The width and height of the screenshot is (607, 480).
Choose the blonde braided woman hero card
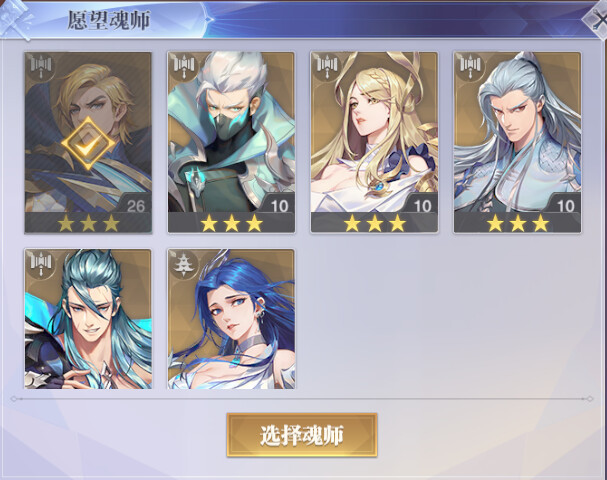[x=374, y=142]
